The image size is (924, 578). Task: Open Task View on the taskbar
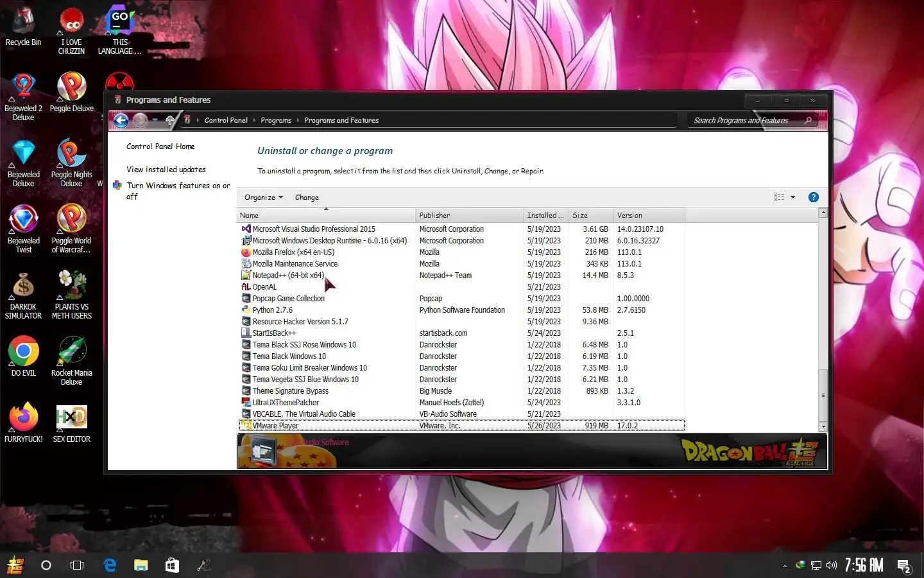click(77, 565)
